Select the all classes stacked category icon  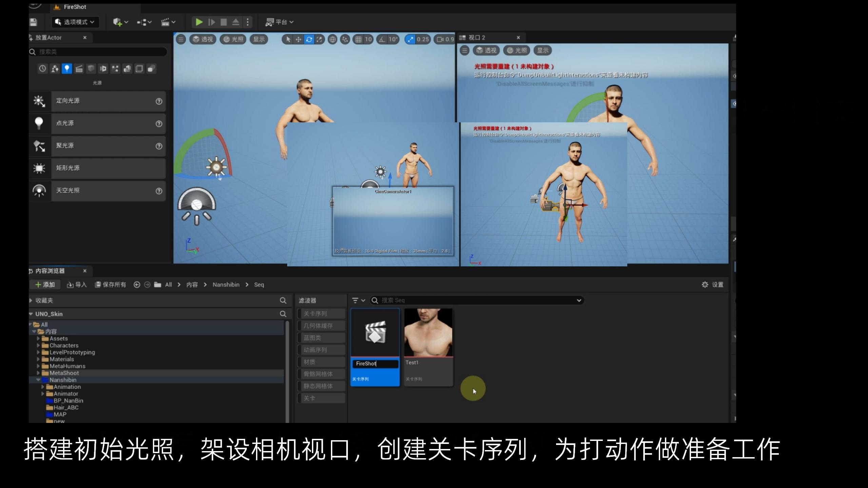(x=151, y=69)
